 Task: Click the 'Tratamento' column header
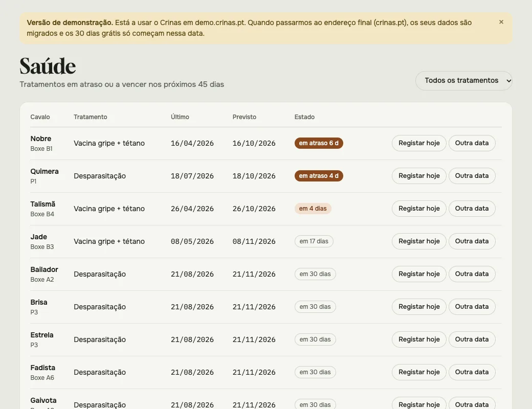tap(90, 117)
